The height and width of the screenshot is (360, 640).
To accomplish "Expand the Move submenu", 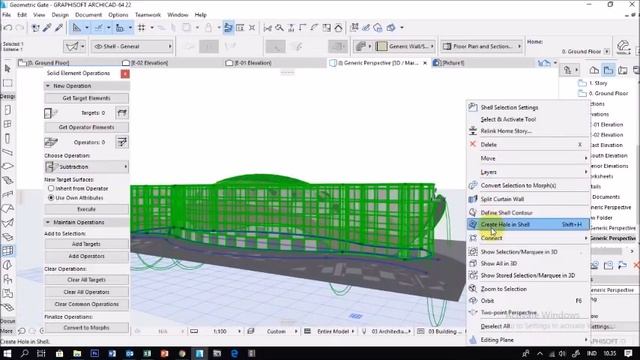I will pyautogui.click(x=529, y=158).
